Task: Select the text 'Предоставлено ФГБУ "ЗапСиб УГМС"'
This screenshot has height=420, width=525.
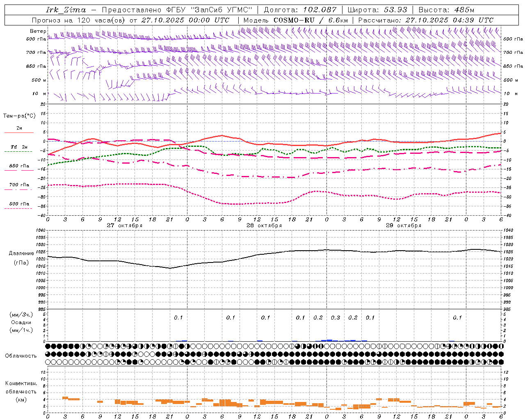Action: tap(177, 10)
